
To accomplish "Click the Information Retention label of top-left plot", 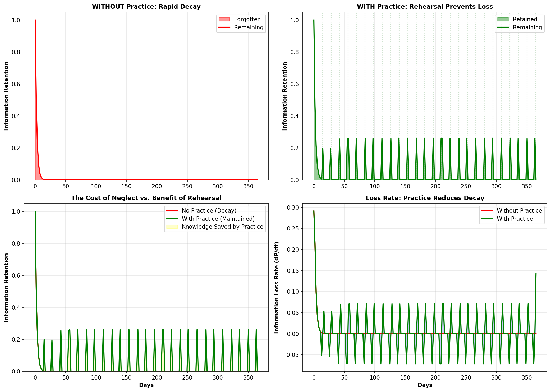I will click(6, 96).
